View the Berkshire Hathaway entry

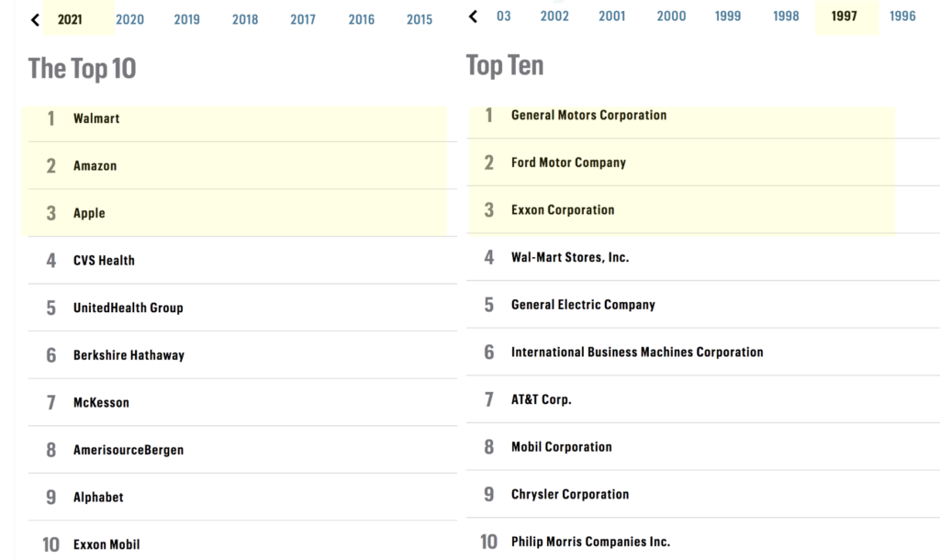click(x=129, y=355)
